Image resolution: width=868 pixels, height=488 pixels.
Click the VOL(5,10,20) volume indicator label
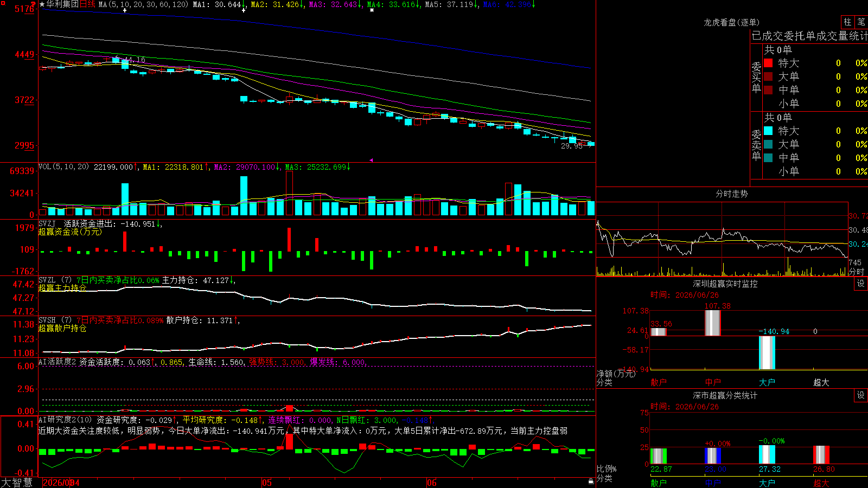[63, 167]
